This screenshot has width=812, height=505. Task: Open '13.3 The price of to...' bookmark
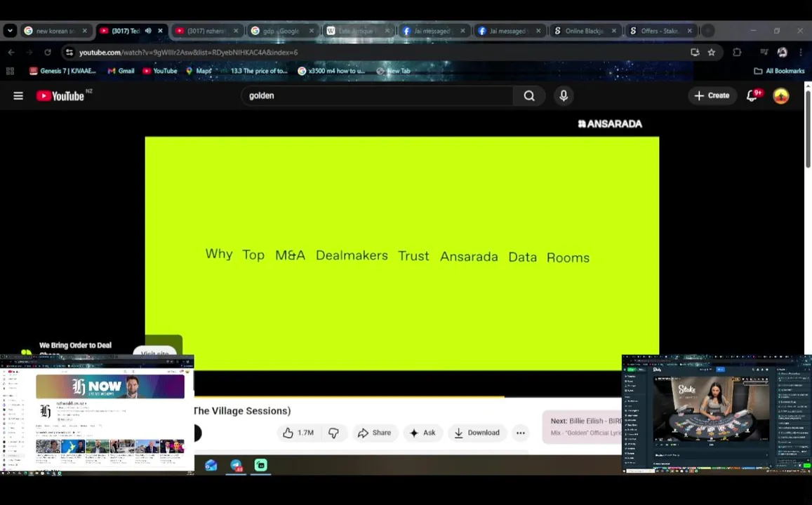(254, 71)
